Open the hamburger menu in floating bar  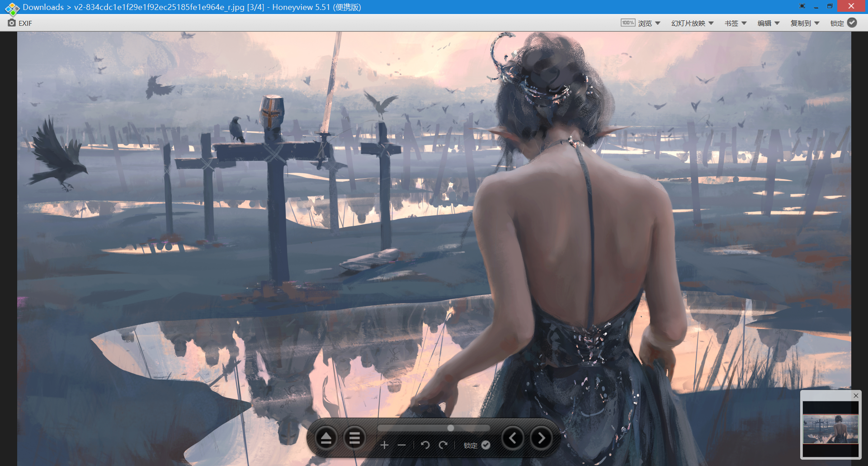pos(355,438)
